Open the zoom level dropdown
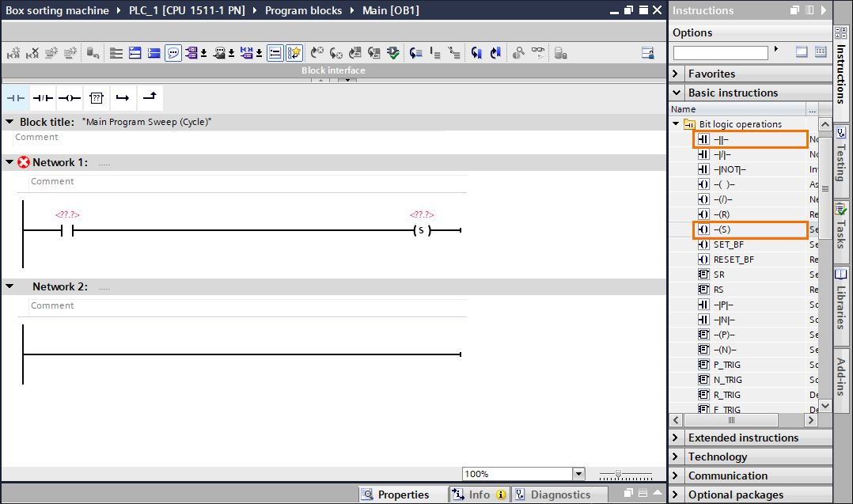853x504 pixels. 578,473
